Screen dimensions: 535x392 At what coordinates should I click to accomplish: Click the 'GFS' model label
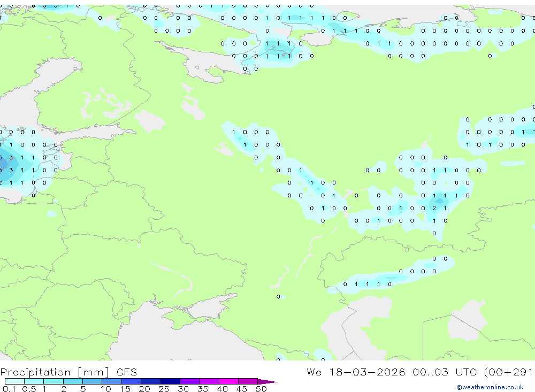(x=127, y=372)
